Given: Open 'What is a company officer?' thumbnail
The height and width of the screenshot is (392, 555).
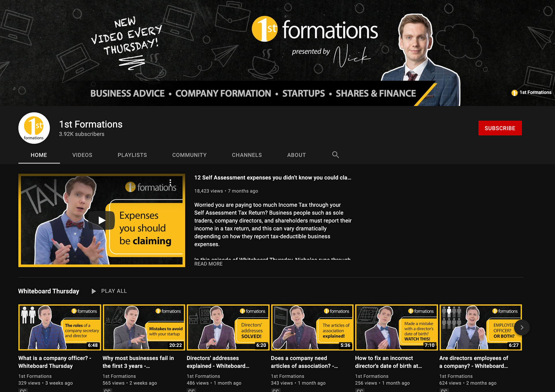Looking at the screenshot, I should (60, 327).
